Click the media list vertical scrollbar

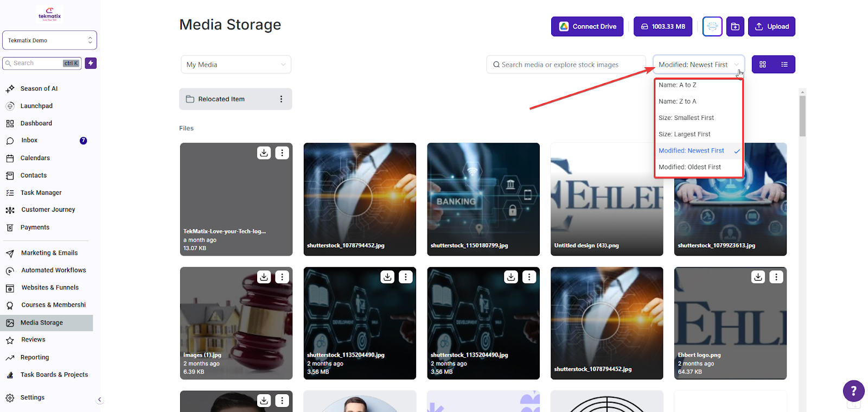pyautogui.click(x=802, y=116)
